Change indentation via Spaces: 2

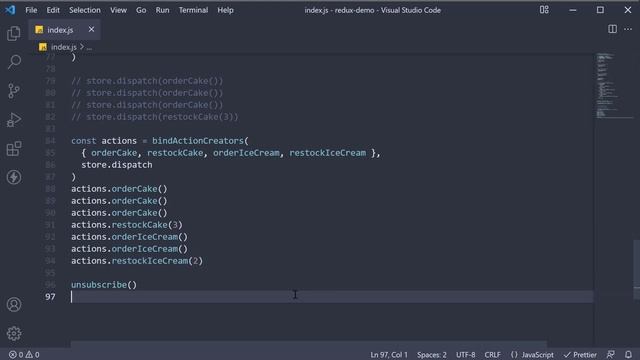point(431,354)
